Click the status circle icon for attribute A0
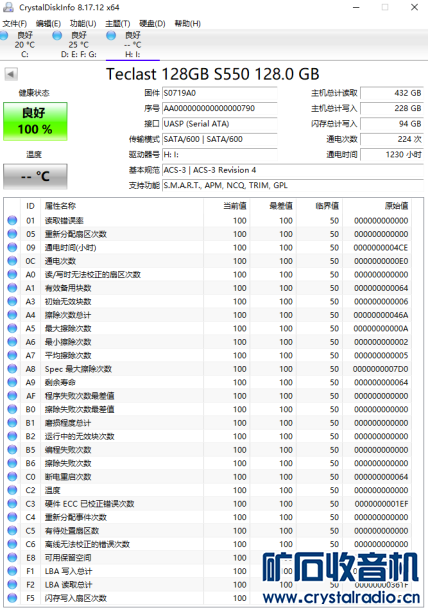428x610 pixels. [12, 274]
